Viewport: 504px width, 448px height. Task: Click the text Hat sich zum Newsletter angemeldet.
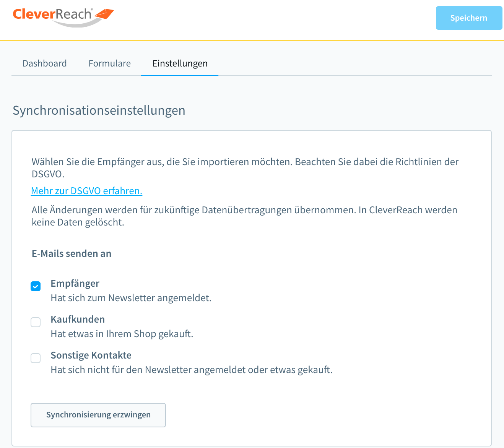(131, 298)
